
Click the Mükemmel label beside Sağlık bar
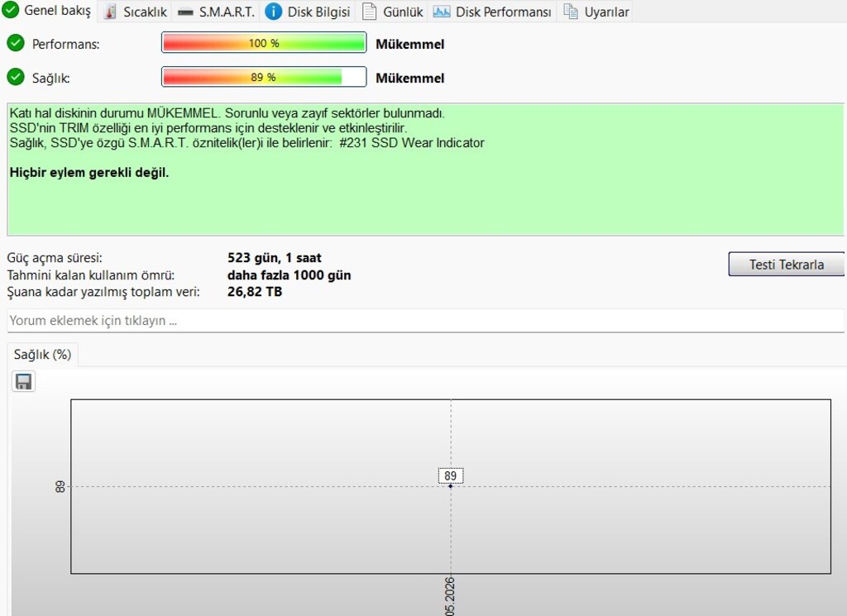coord(410,79)
